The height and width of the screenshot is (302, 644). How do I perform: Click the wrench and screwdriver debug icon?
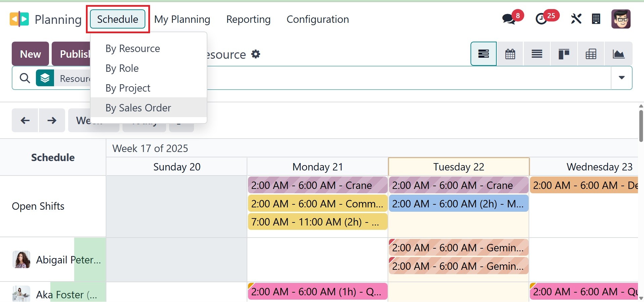tap(576, 19)
